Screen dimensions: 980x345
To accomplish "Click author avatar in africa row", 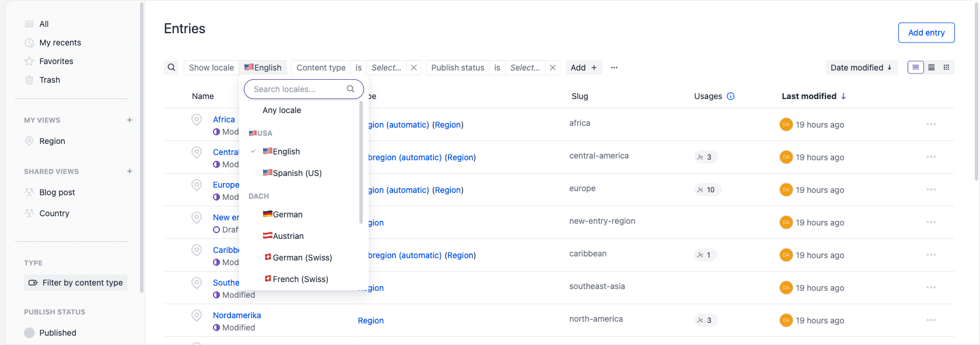I will click(786, 124).
